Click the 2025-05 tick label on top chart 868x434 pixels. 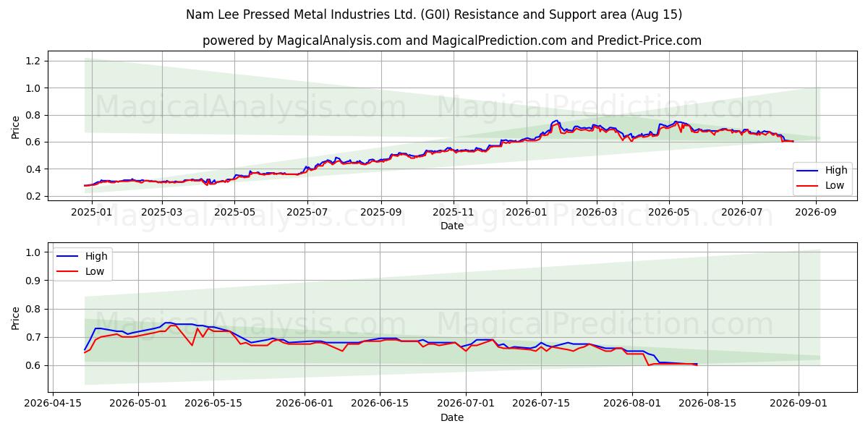tap(235, 213)
